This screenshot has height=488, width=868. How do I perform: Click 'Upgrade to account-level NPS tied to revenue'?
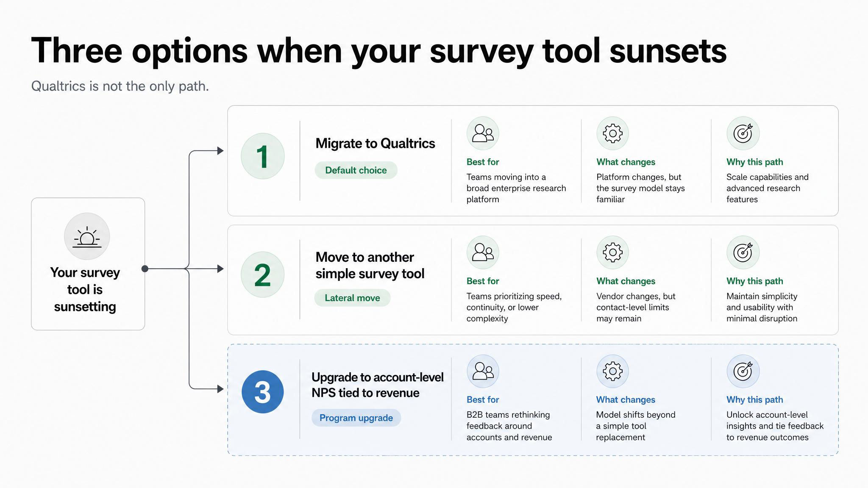378,385
